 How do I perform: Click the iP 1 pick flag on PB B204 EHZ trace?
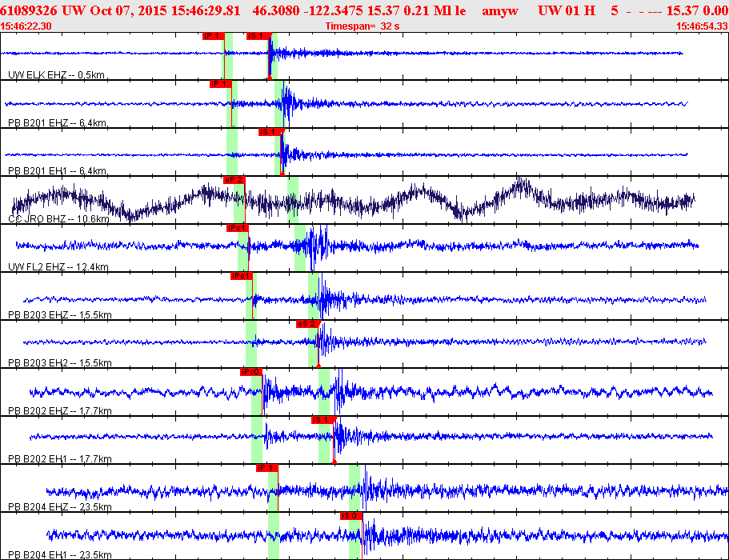pos(266,468)
